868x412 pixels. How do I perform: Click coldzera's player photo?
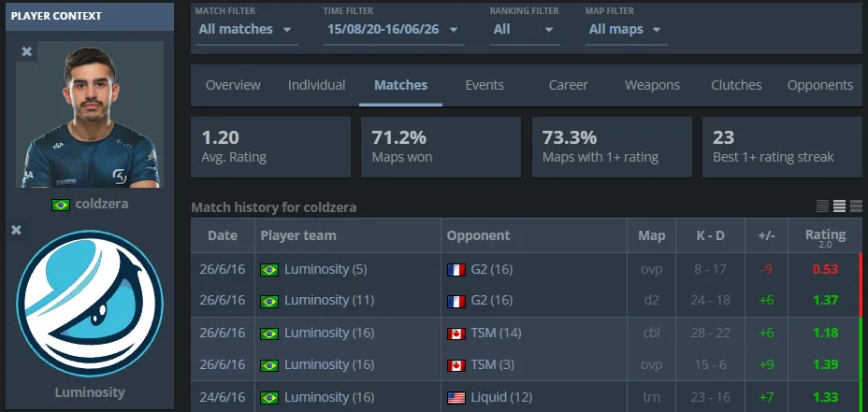(90, 115)
